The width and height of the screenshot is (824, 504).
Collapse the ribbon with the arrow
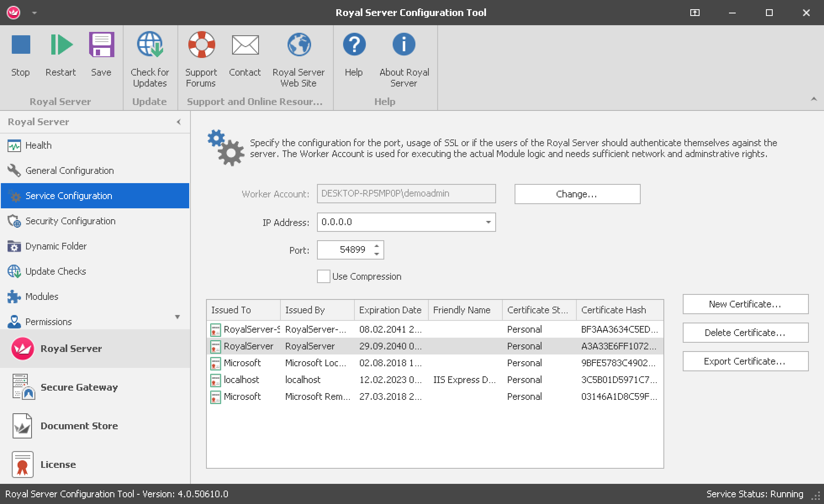pos(813,100)
